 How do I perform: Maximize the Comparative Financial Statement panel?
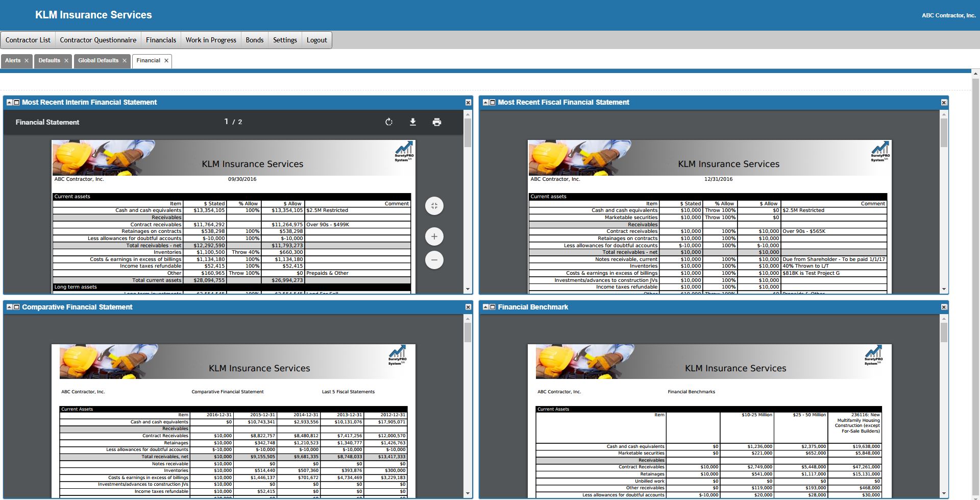[x=16, y=307]
